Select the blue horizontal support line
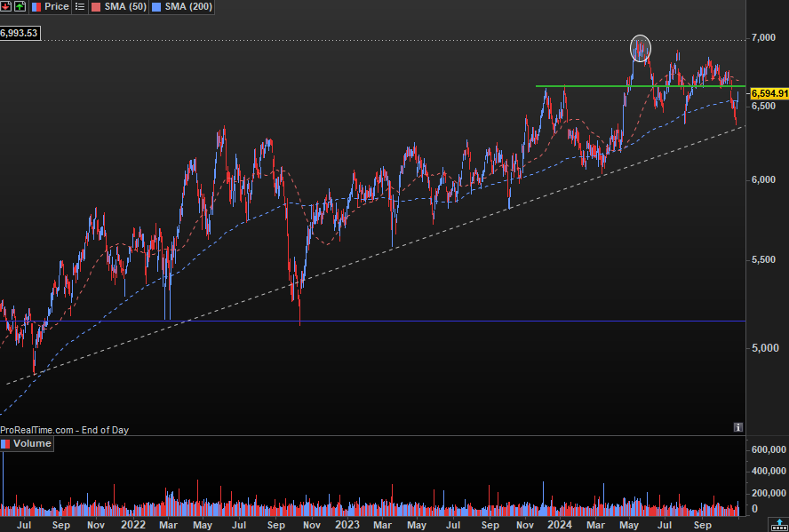The height and width of the screenshot is (532, 789). pyautogui.click(x=372, y=321)
